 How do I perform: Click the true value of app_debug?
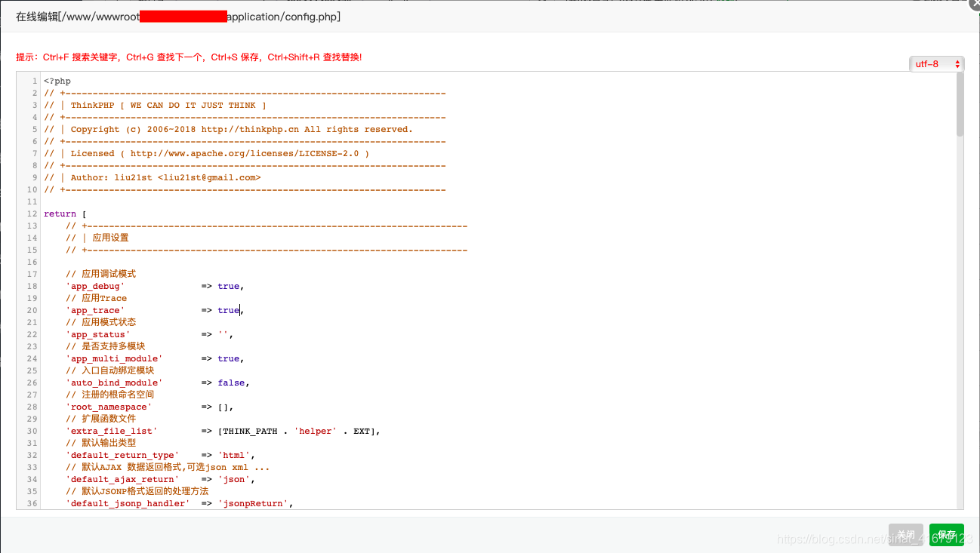(x=228, y=286)
